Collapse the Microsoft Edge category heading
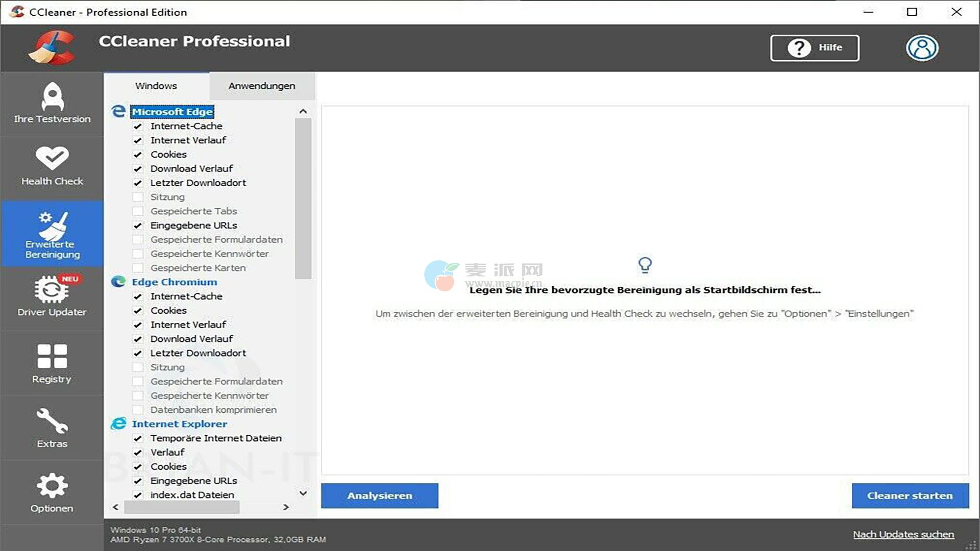 172,111
